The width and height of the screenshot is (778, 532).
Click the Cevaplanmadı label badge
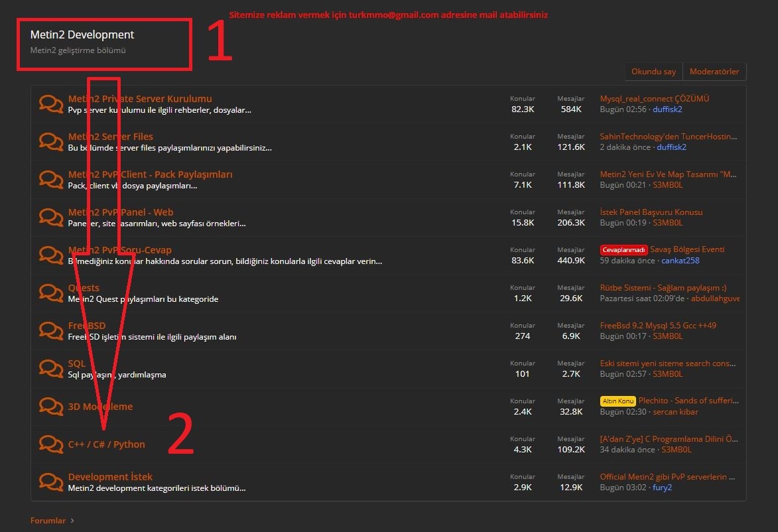coord(623,250)
